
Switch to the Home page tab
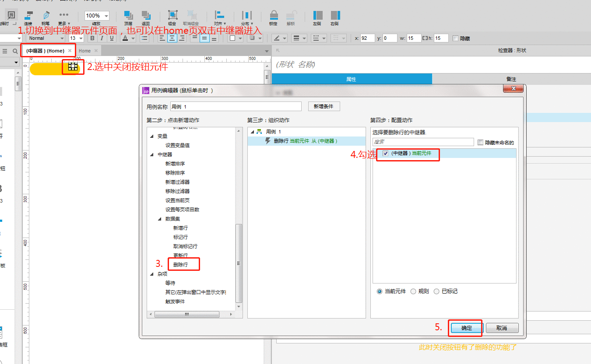coord(84,51)
